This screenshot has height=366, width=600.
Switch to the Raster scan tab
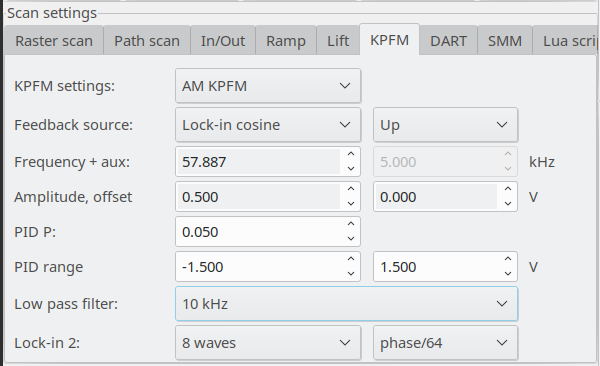[x=54, y=41]
